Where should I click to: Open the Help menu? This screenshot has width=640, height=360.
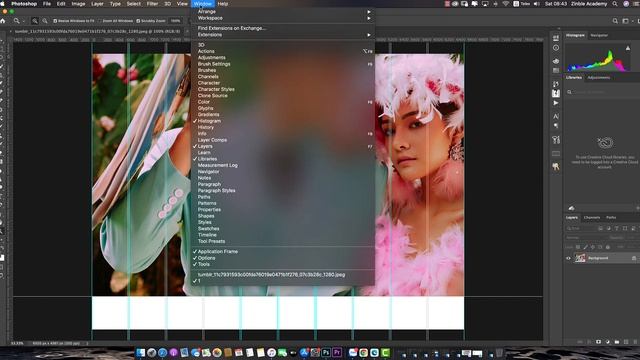223,4
